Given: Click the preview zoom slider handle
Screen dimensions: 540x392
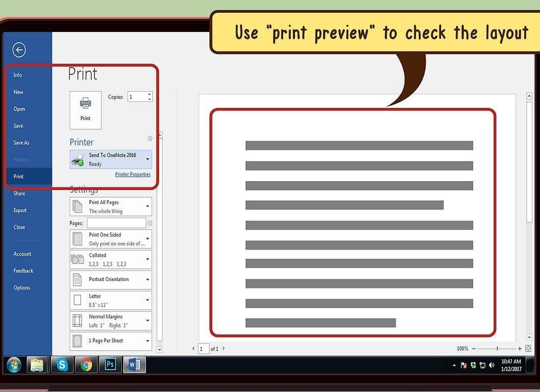Looking at the screenshot, I should (497, 349).
